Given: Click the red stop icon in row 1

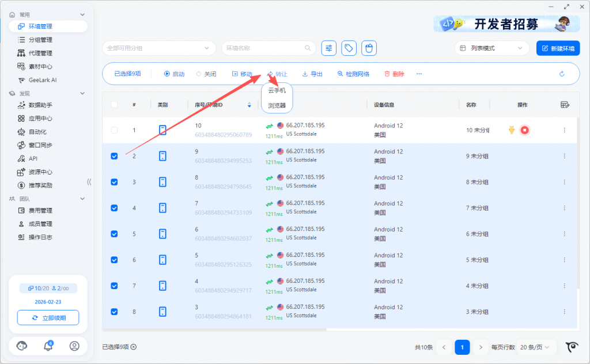Looking at the screenshot, I should (x=524, y=130).
